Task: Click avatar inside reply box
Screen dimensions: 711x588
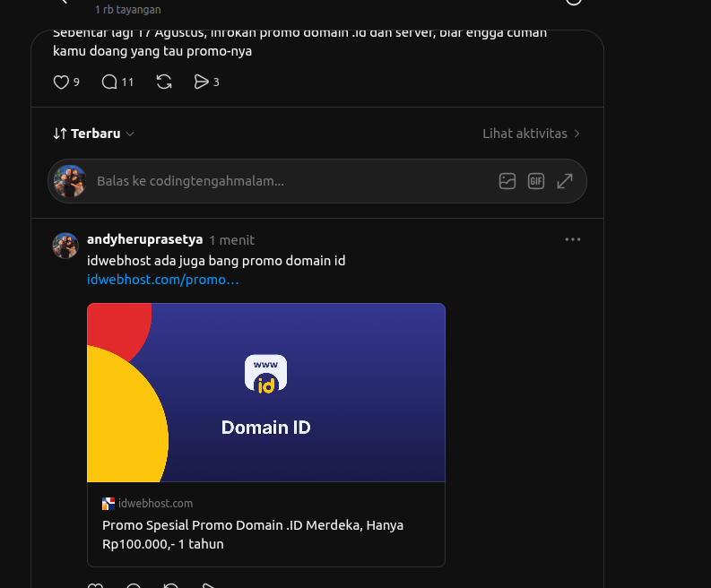Action: pos(70,181)
